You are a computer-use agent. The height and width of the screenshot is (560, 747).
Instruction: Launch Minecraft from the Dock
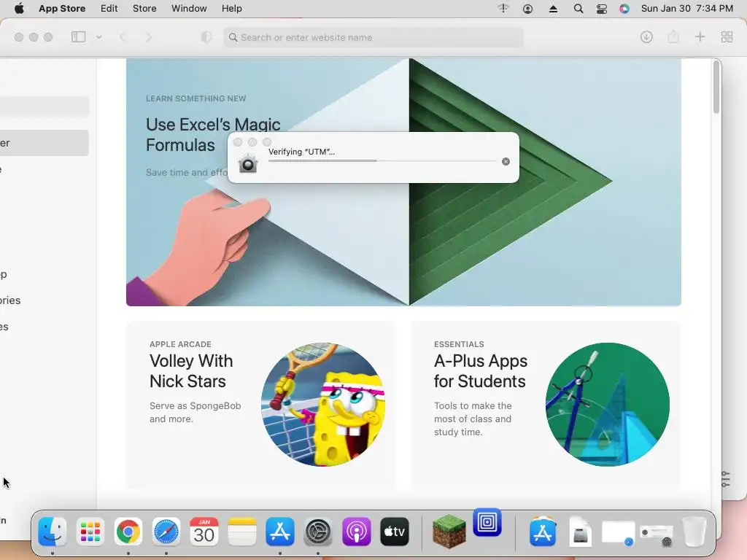[449, 531]
